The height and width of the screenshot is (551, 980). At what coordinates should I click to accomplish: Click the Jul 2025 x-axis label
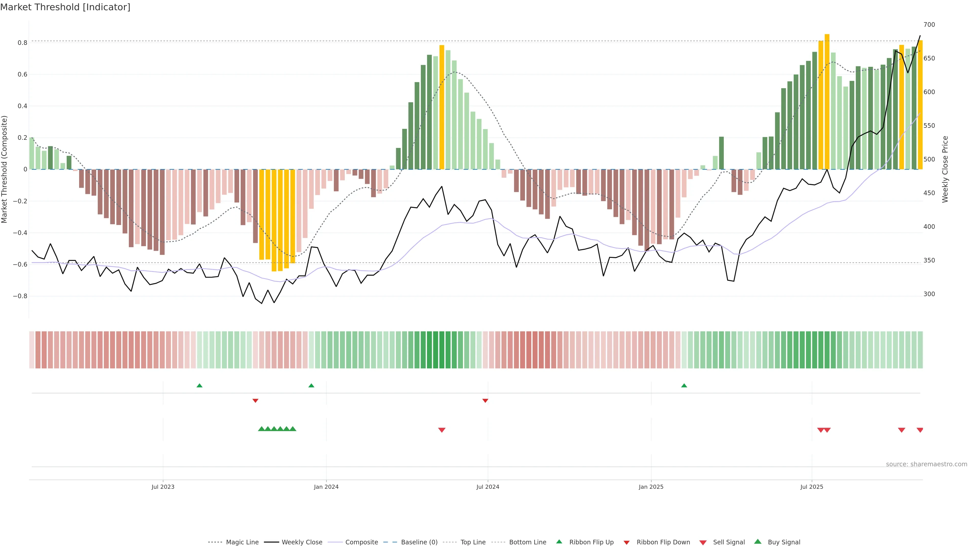[x=812, y=487]
